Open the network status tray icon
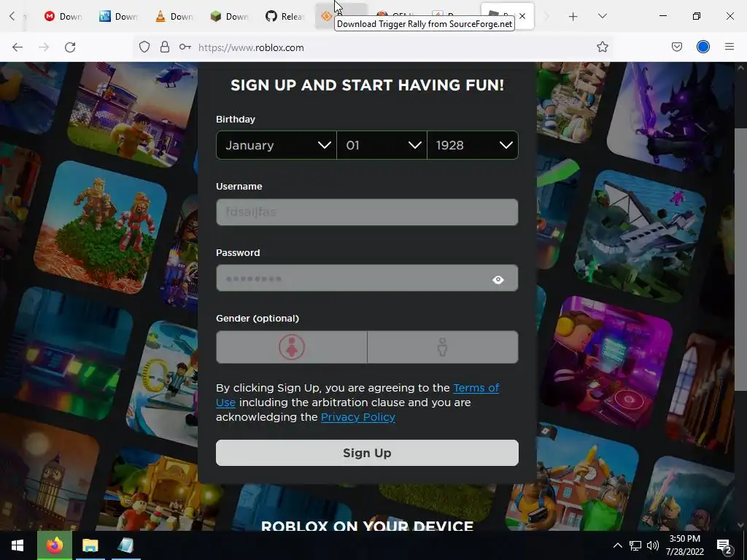 coord(635,545)
